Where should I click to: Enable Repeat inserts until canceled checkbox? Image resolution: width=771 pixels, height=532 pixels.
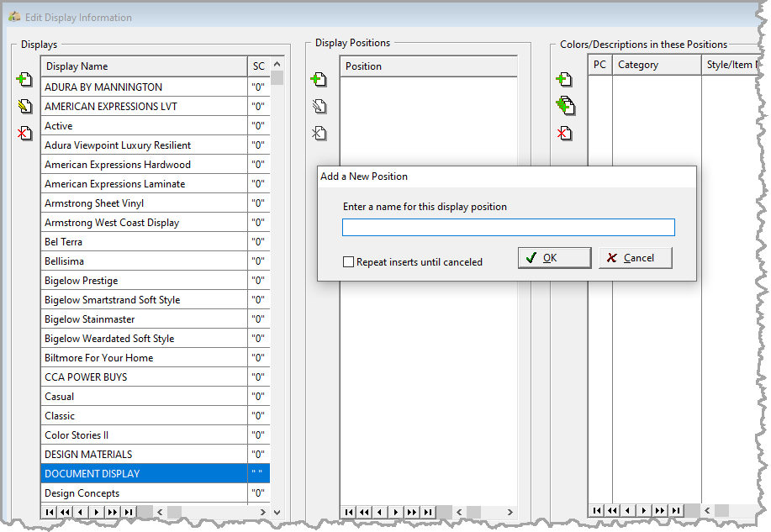(348, 262)
